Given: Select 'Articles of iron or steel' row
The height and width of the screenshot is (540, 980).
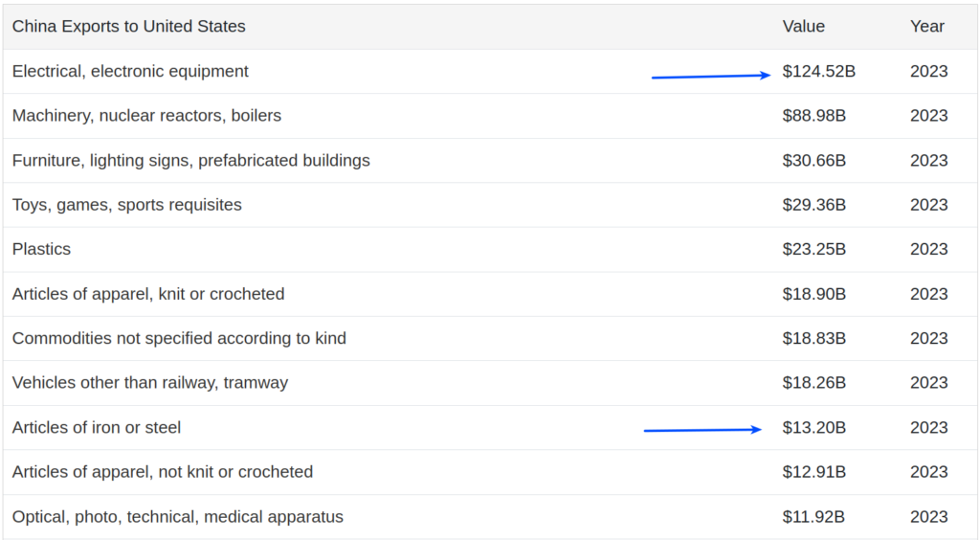Looking at the screenshot, I should coord(96,428).
